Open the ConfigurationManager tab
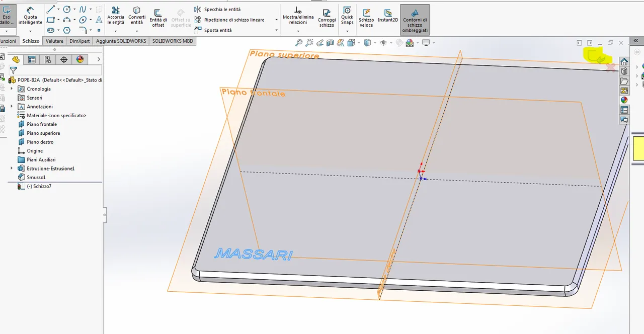This screenshot has height=334, width=644. click(x=48, y=59)
